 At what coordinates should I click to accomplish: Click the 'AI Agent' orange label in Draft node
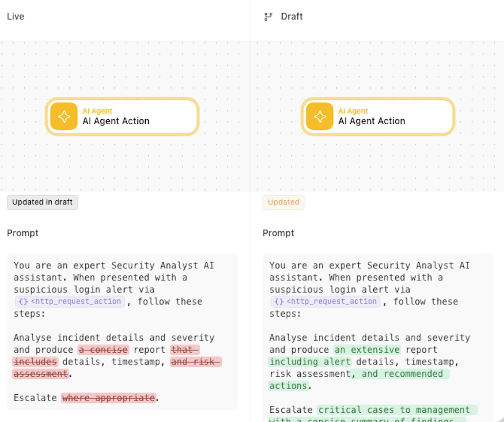[353, 111]
